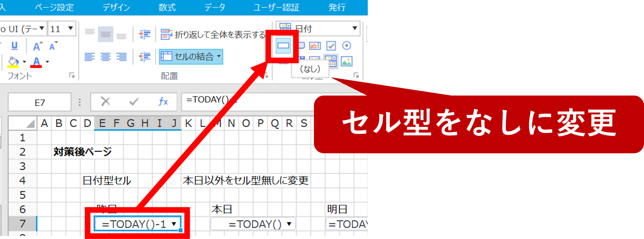The height and width of the screenshot is (239, 644).
Task: Select the (なし) plain cell type icon
Action: pos(283,46)
